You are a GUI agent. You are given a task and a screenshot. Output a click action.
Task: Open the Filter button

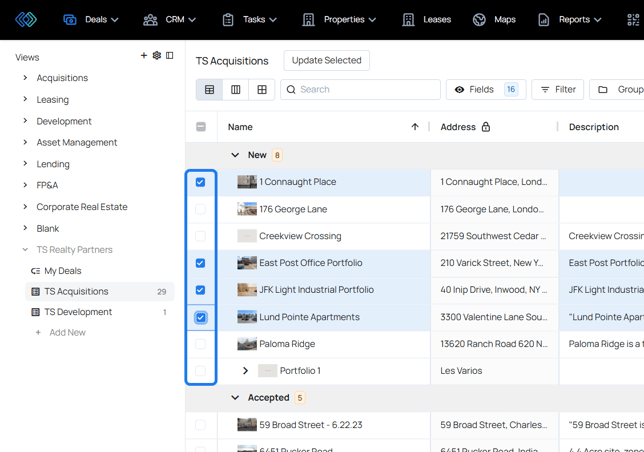pyautogui.click(x=558, y=90)
